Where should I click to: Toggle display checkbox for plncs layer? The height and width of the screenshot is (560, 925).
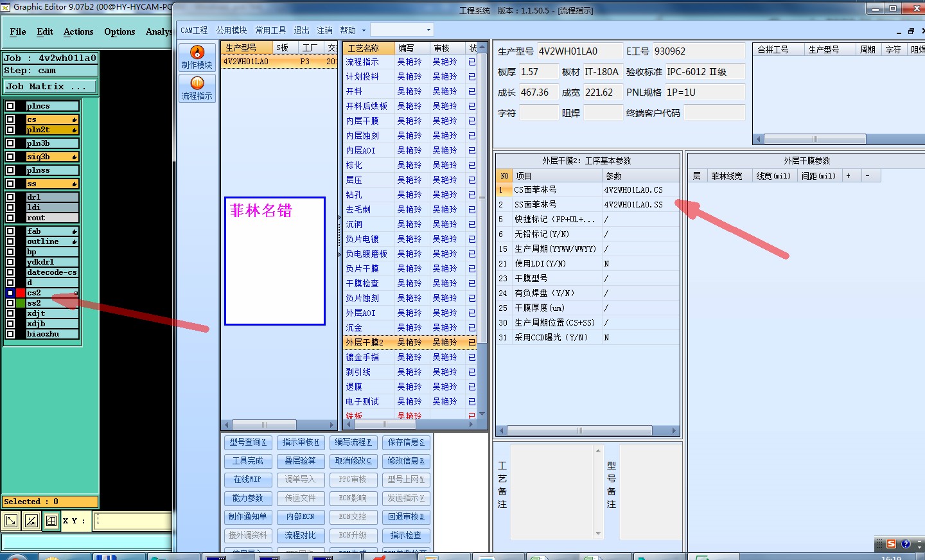pyautogui.click(x=10, y=106)
